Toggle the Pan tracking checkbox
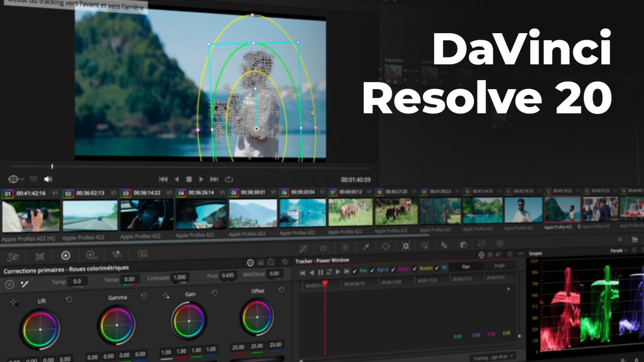Screen dimensions: 644x362 tap(356, 270)
